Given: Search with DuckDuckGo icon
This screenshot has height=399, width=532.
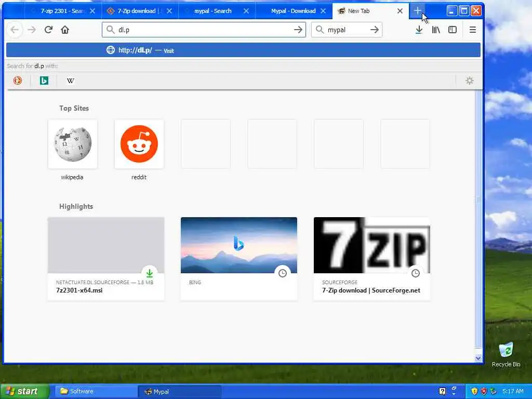Looking at the screenshot, I should click(x=18, y=81).
